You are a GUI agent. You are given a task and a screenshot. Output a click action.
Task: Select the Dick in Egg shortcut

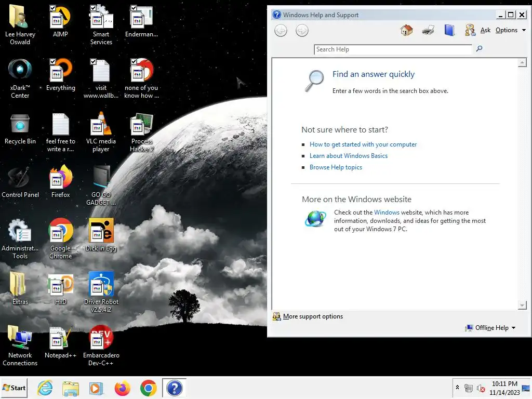click(101, 235)
